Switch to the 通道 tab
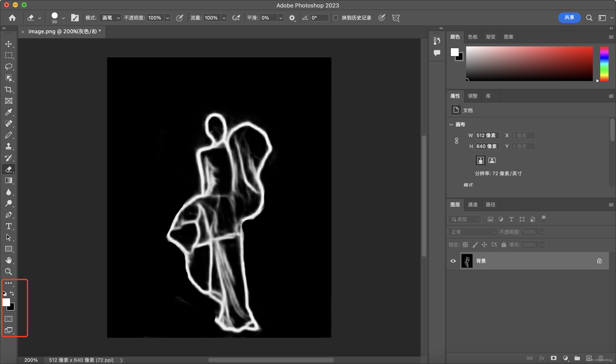 [473, 205]
